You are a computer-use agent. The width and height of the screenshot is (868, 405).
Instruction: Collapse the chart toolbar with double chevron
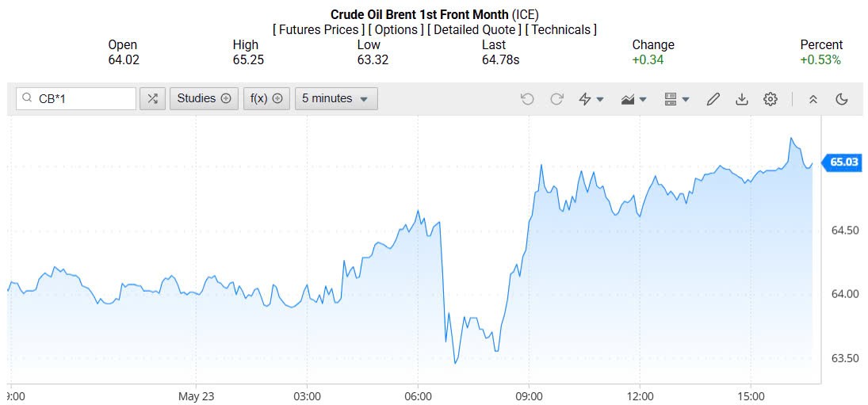813,99
